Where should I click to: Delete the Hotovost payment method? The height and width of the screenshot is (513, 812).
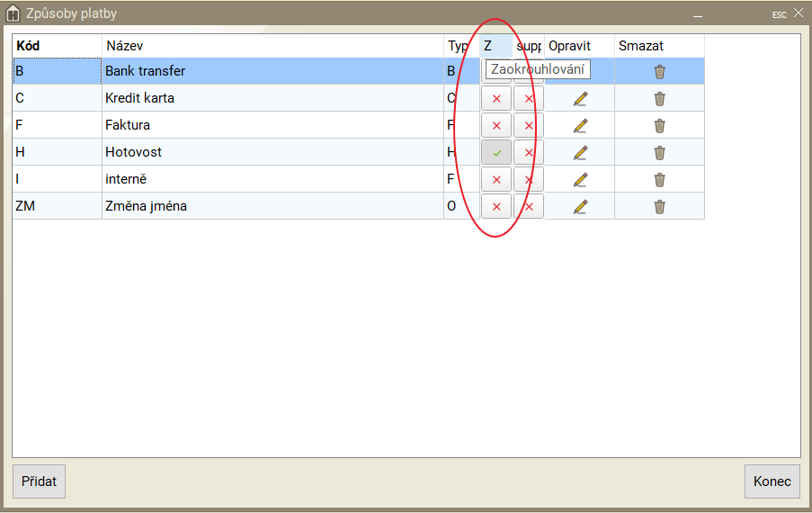coord(659,152)
